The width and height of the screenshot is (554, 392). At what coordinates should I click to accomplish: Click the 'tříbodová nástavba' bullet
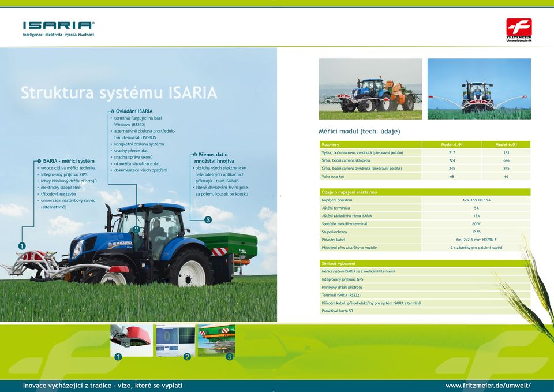click(58, 194)
